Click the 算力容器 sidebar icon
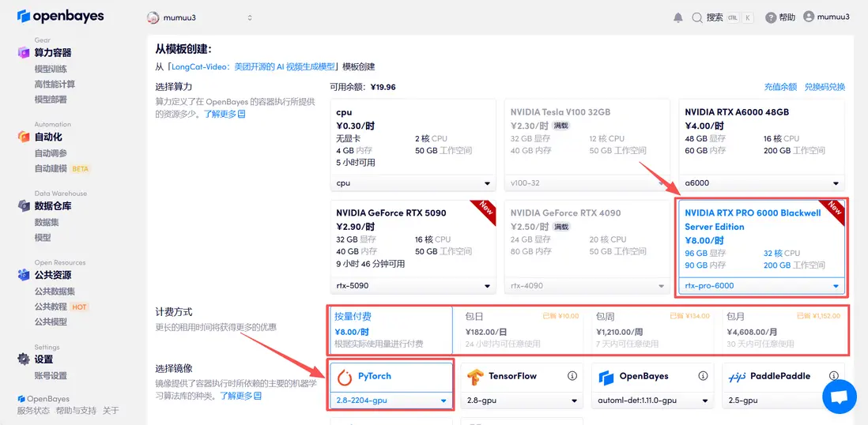868x425 pixels. point(23,53)
